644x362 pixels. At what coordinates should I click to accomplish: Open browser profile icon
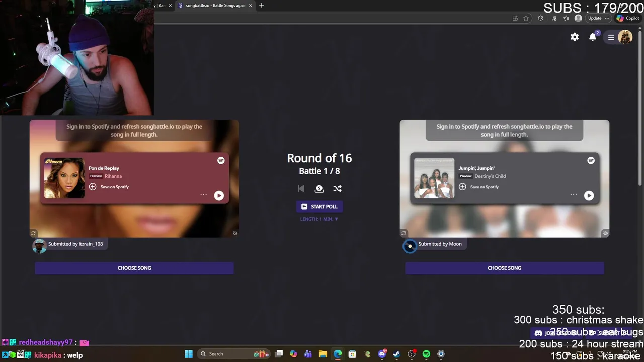pos(578,18)
